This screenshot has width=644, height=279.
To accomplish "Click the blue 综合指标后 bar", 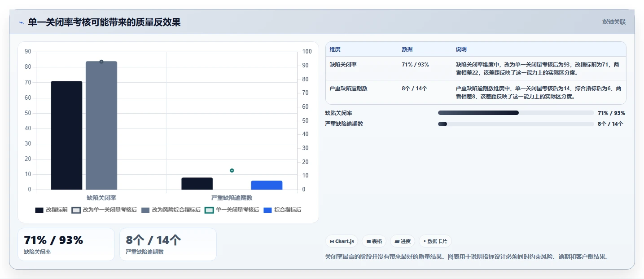I will point(267,185).
